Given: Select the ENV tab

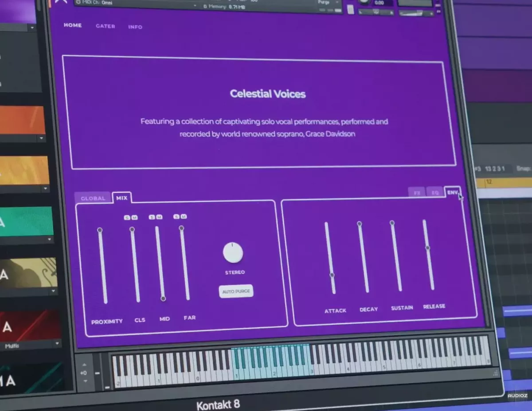Looking at the screenshot, I should point(452,192).
